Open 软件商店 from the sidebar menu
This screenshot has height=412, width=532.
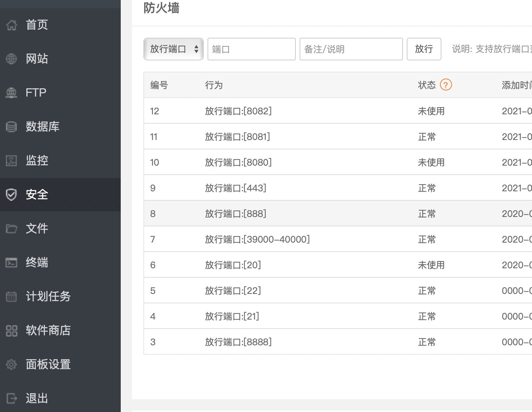[x=48, y=331]
